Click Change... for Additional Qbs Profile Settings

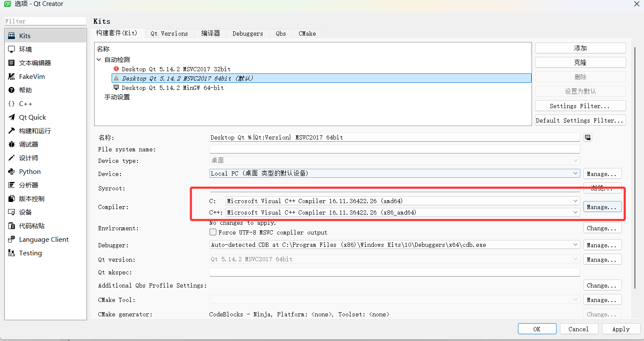pos(602,285)
